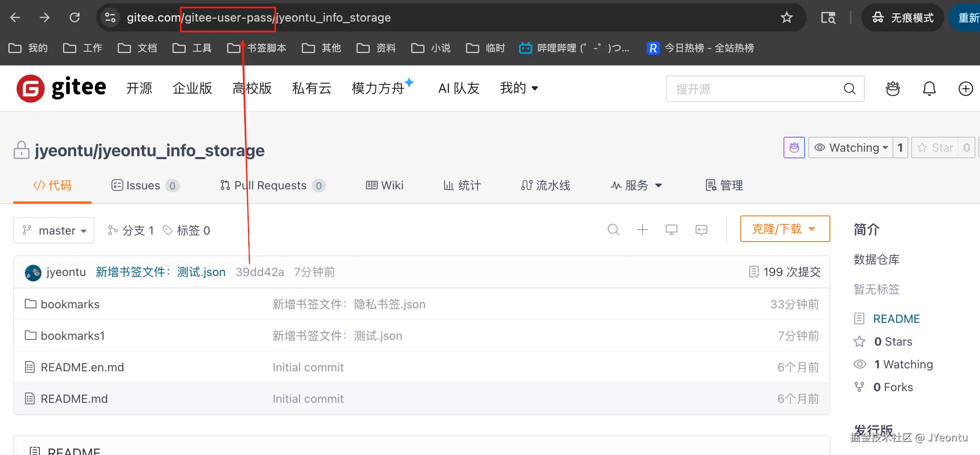Open the README link in sidebar
The image size is (980, 455).
click(896, 319)
